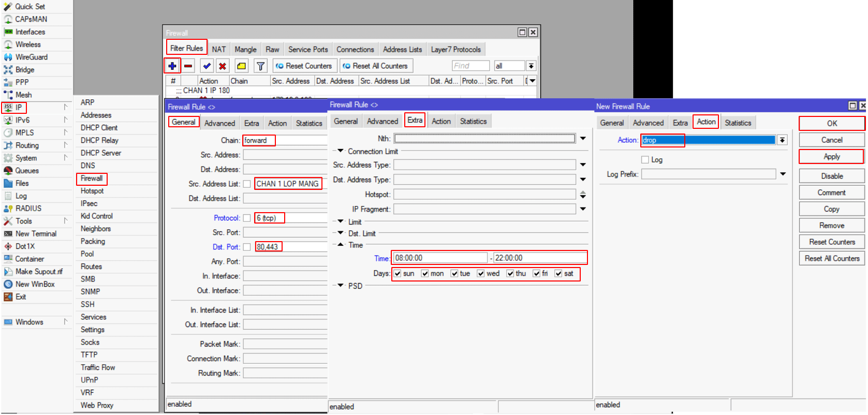Click the Time start field 08:00:00

(x=440, y=258)
